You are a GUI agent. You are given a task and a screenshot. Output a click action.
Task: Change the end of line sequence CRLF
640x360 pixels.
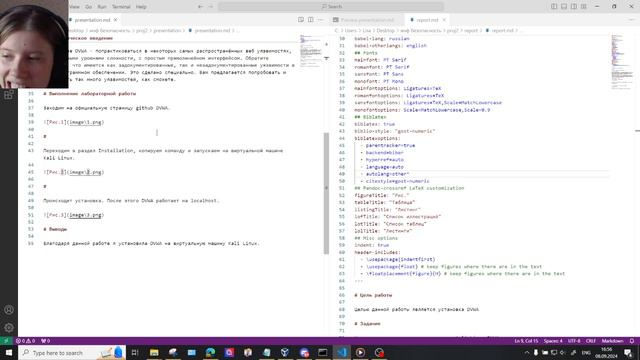(x=591, y=341)
